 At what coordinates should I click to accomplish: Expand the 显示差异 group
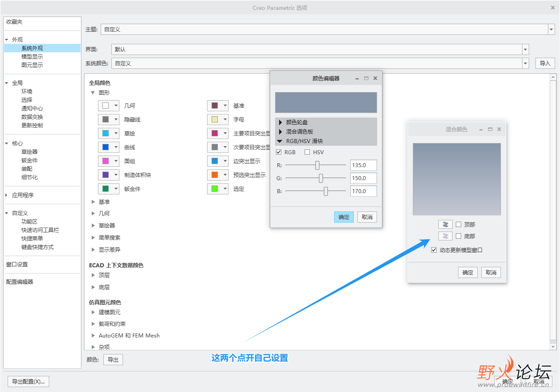93,249
